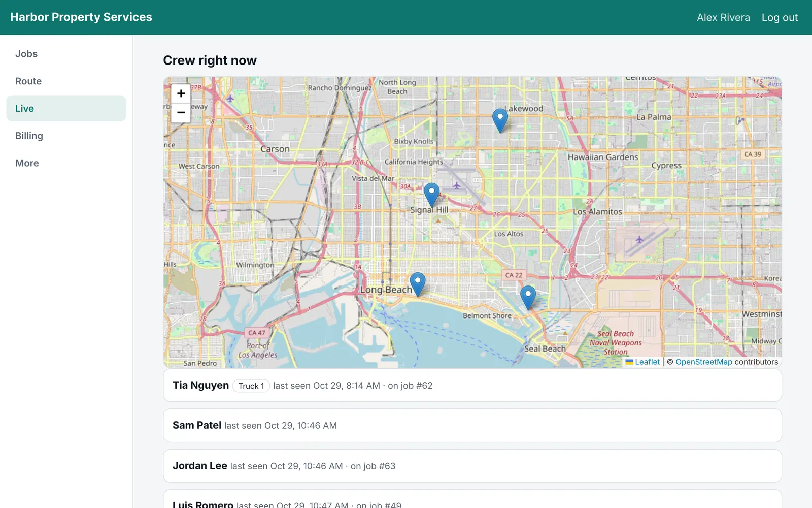This screenshot has height=508, width=812.
Task: Click the 'on job #62' text
Action: (x=410, y=386)
